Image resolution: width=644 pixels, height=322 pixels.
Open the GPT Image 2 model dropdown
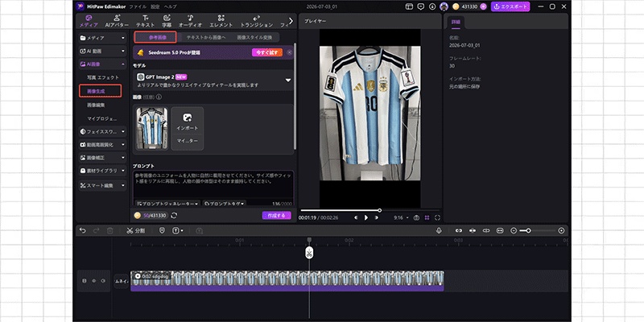(213, 80)
